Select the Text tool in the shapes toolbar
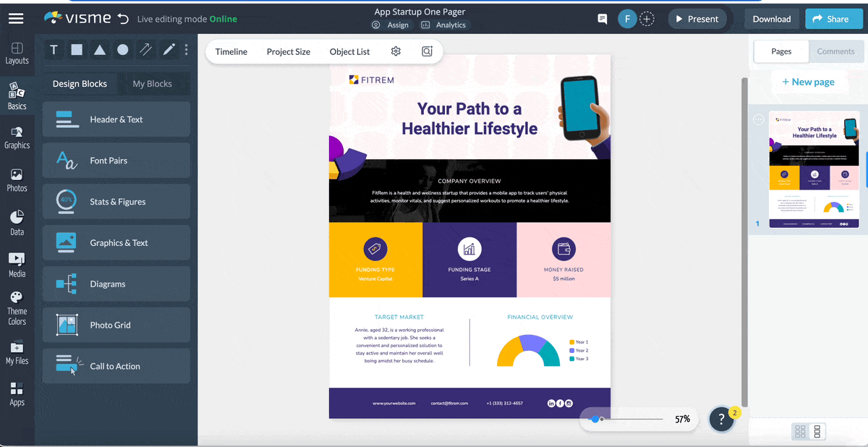This screenshot has height=447, width=868. 54,49
